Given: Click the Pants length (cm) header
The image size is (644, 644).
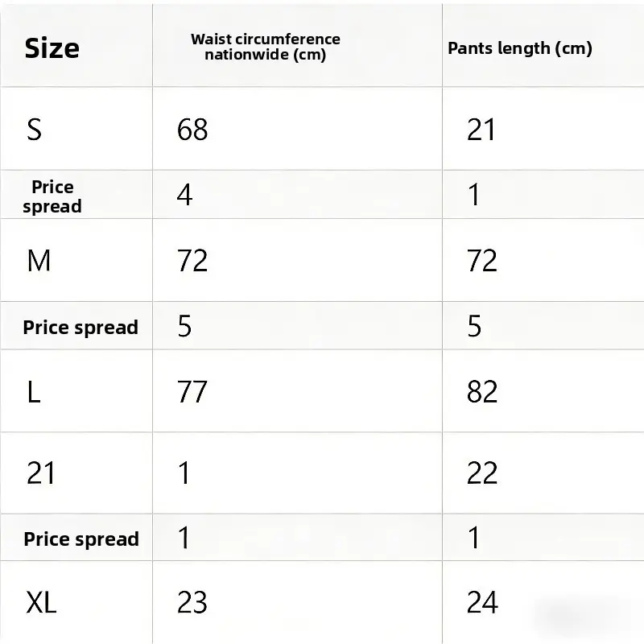Looking at the screenshot, I should pos(519,47).
